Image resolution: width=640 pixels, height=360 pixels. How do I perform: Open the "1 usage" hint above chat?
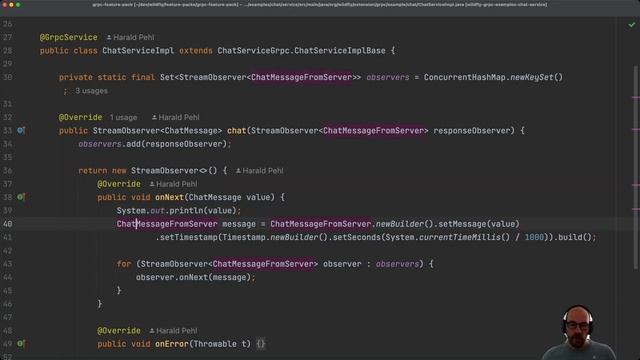tap(123, 118)
